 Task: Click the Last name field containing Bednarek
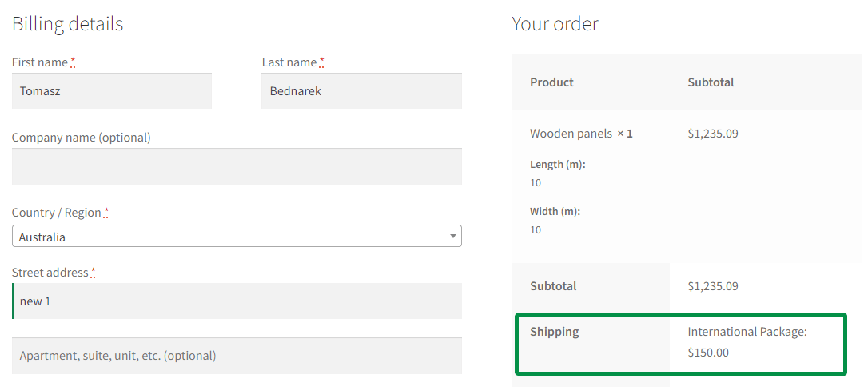click(361, 91)
